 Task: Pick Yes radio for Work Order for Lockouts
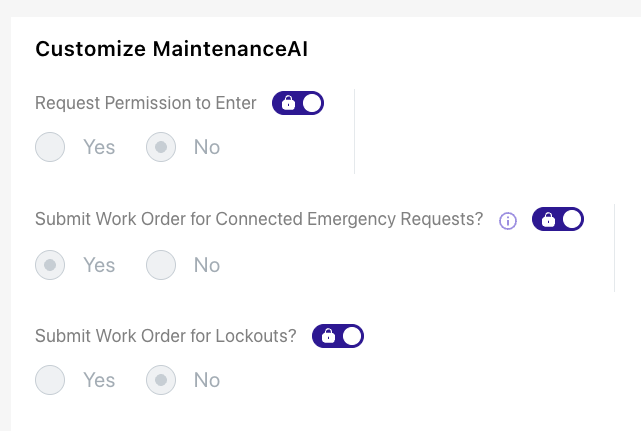(x=50, y=380)
